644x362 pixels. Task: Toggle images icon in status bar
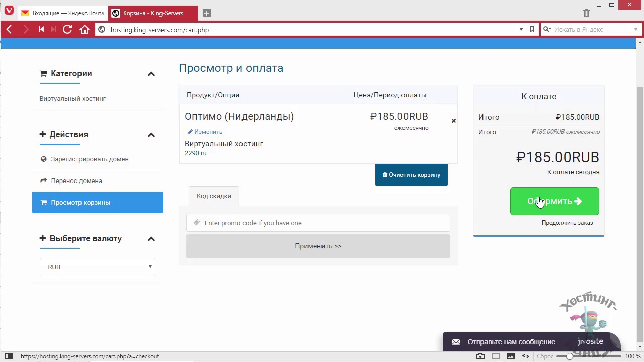tap(511, 356)
